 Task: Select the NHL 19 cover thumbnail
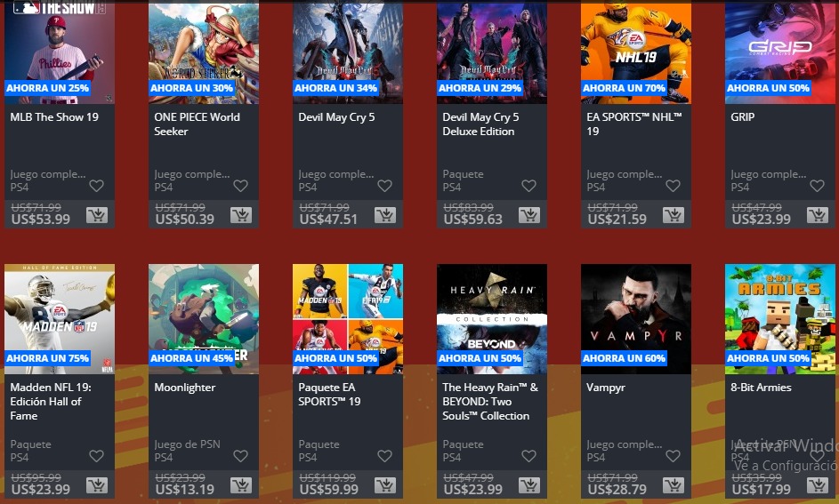point(636,52)
